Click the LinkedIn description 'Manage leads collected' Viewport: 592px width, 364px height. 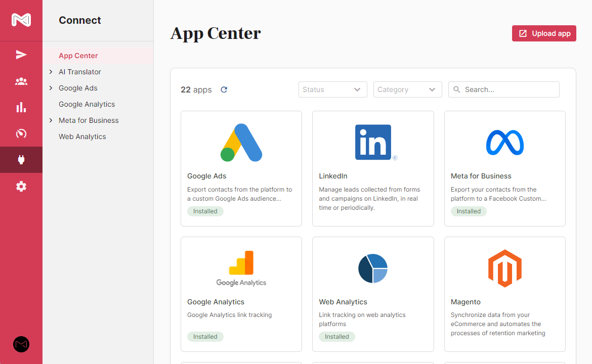coord(369,198)
